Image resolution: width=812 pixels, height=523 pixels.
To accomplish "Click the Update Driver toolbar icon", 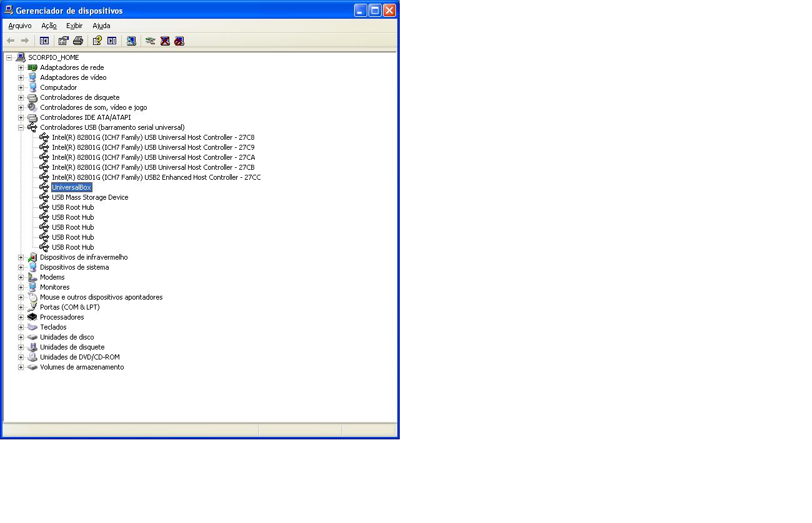I will [x=151, y=41].
